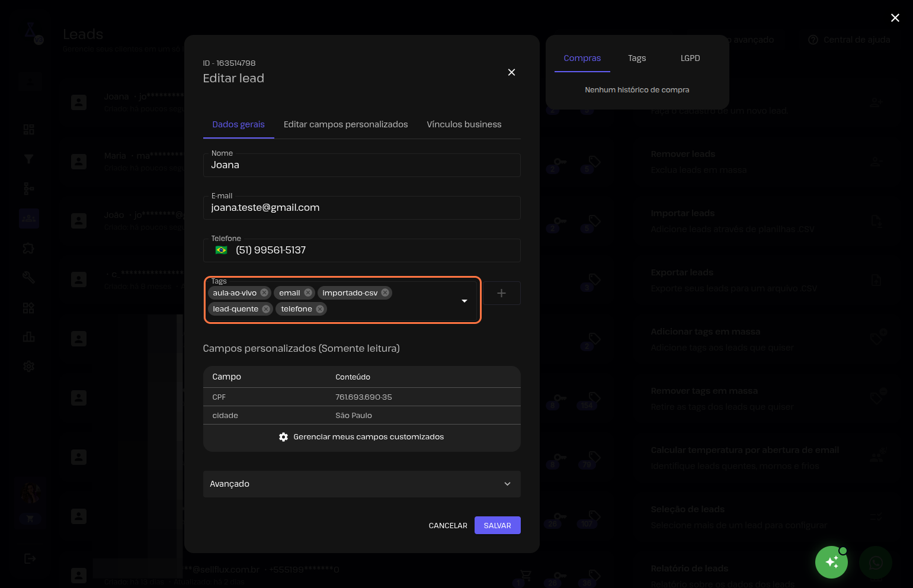Switch to Editar campos personalizados tab
Image resolution: width=913 pixels, height=588 pixels.
point(345,124)
